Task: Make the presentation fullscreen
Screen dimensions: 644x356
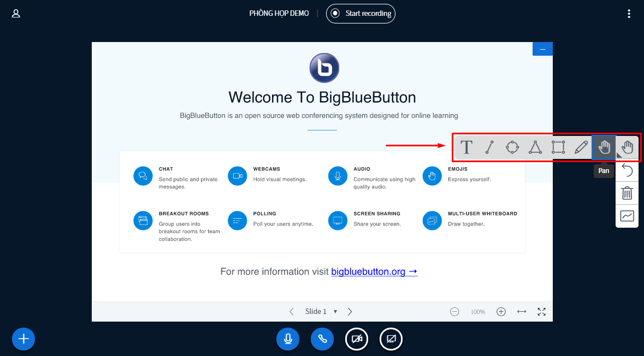Action: 542,312
